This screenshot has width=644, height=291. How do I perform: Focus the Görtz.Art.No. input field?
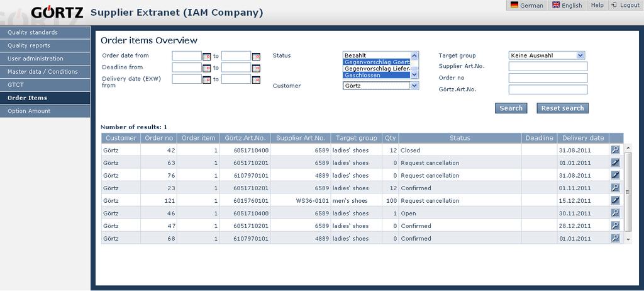[548, 89]
